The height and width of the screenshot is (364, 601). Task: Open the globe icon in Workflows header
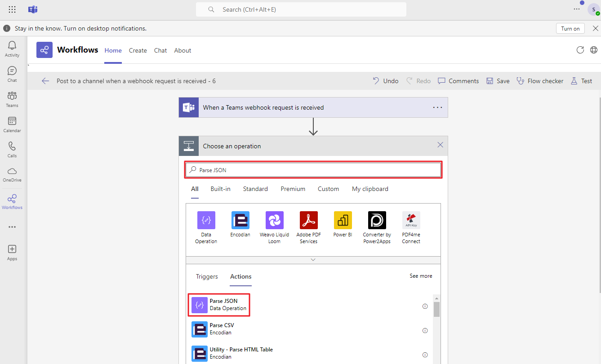point(594,50)
